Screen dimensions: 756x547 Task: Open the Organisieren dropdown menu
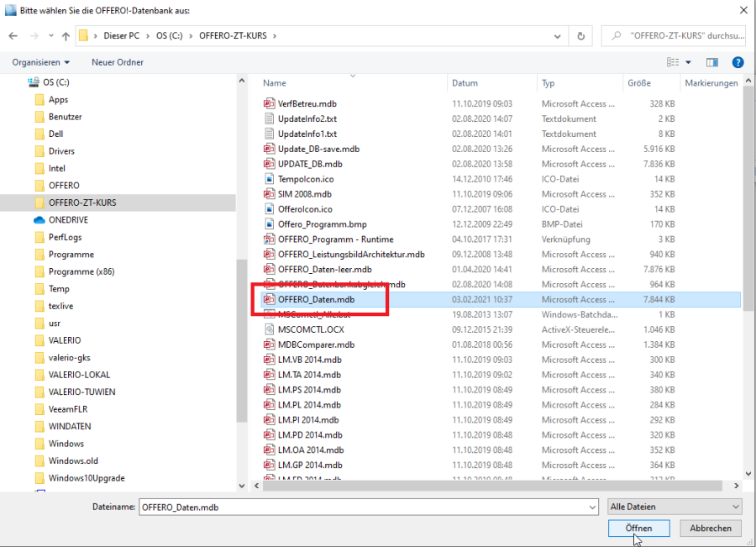[41, 62]
